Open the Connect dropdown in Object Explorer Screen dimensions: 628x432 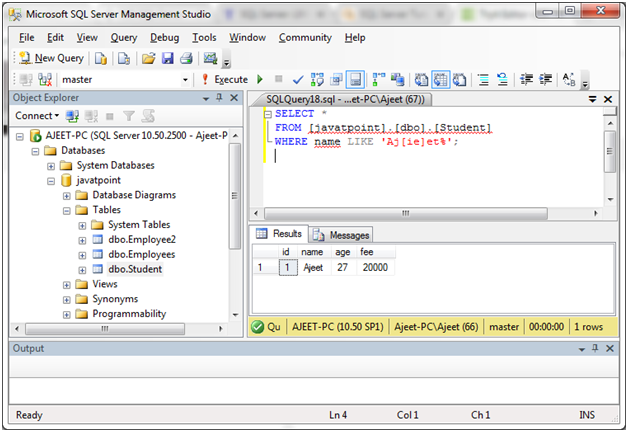click(x=37, y=116)
